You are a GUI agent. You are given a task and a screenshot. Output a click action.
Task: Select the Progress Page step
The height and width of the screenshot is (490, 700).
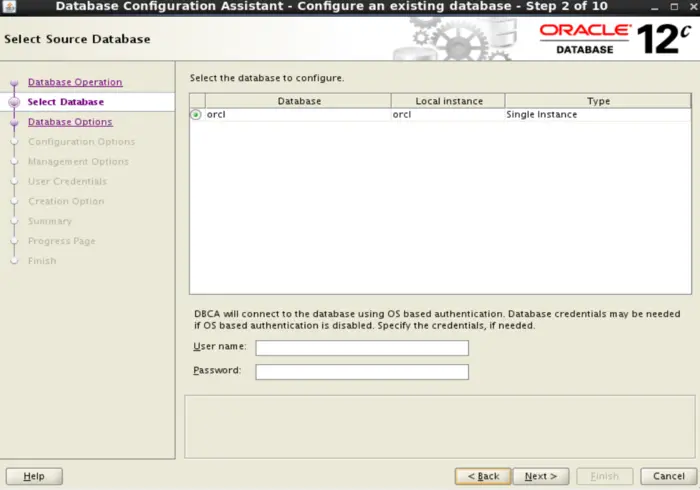[x=62, y=241]
